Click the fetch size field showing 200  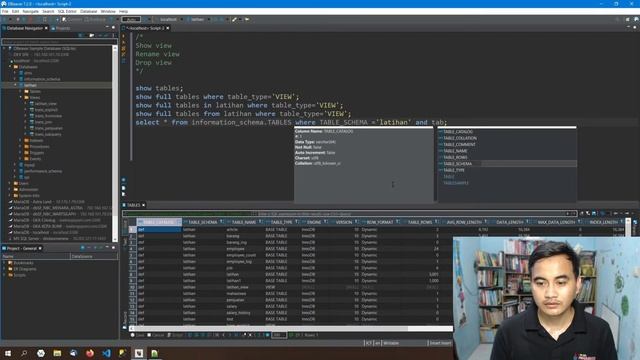pyautogui.click(x=279, y=335)
